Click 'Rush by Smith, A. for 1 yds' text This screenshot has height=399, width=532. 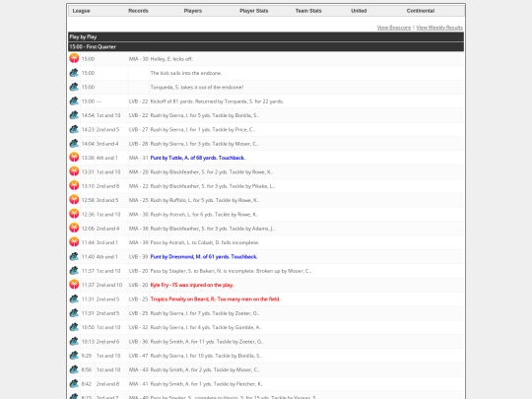point(207,384)
